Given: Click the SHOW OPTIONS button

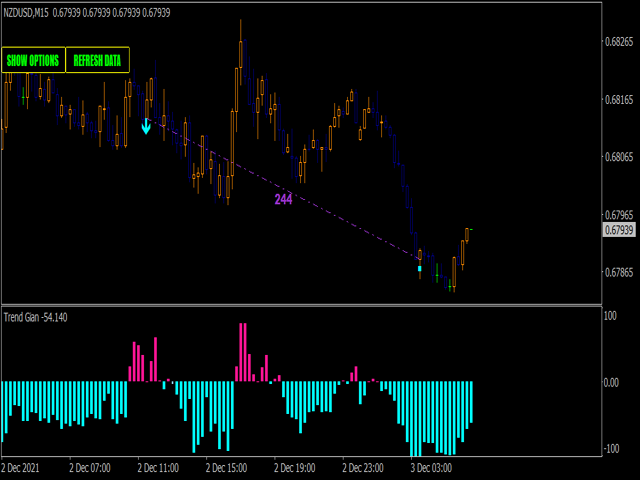Looking at the screenshot, I should coord(33,60).
